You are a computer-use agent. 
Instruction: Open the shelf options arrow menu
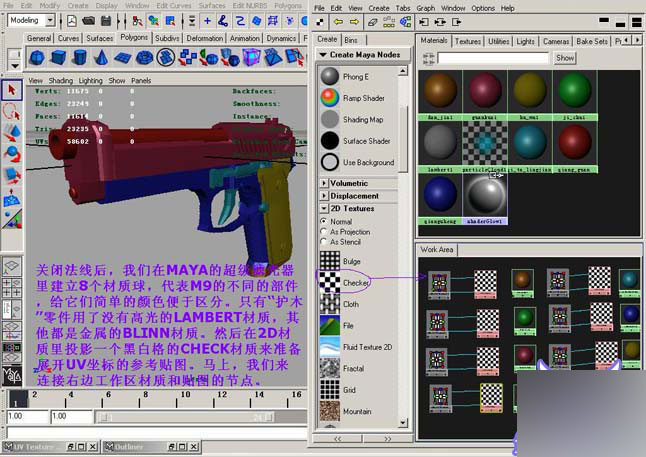(x=14, y=66)
